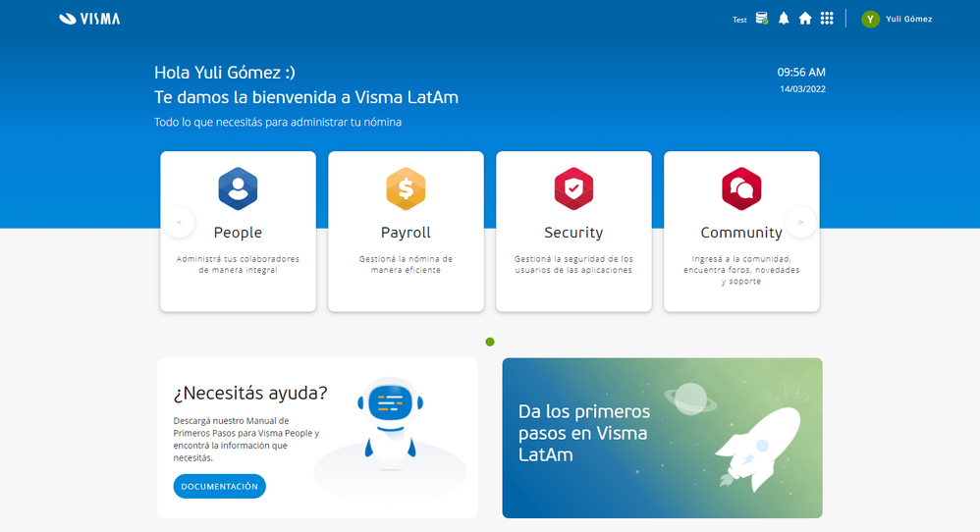Image resolution: width=980 pixels, height=532 pixels.
Task: Click the Test environment label
Action: [739, 20]
